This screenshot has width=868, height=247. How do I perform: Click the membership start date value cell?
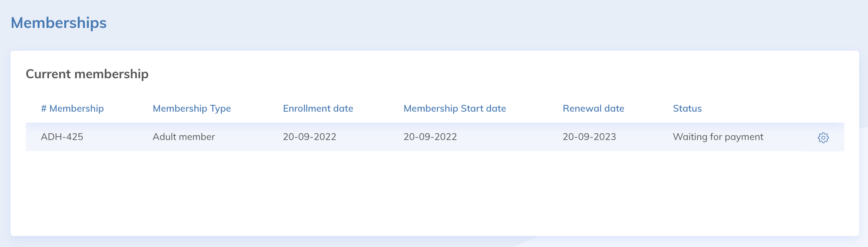click(x=430, y=137)
